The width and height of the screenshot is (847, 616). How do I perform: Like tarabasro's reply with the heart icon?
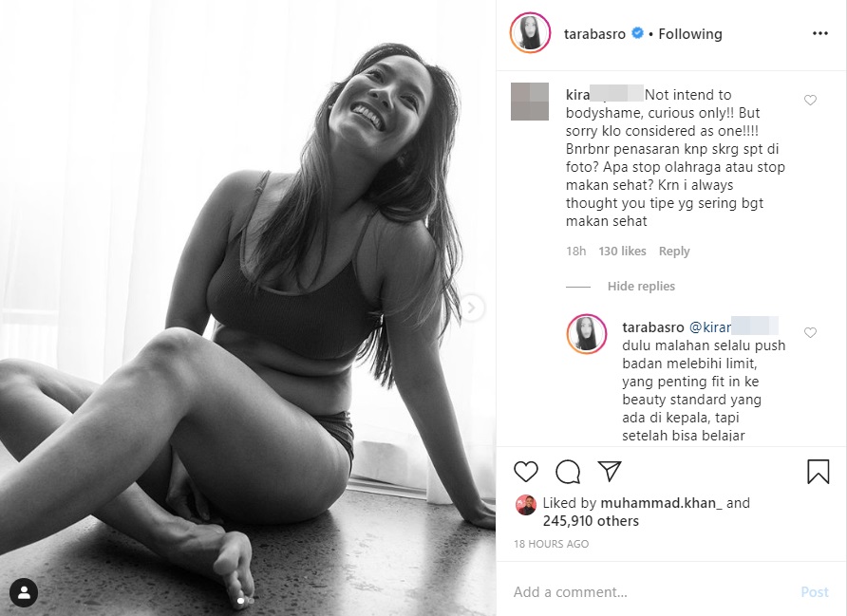click(x=810, y=332)
